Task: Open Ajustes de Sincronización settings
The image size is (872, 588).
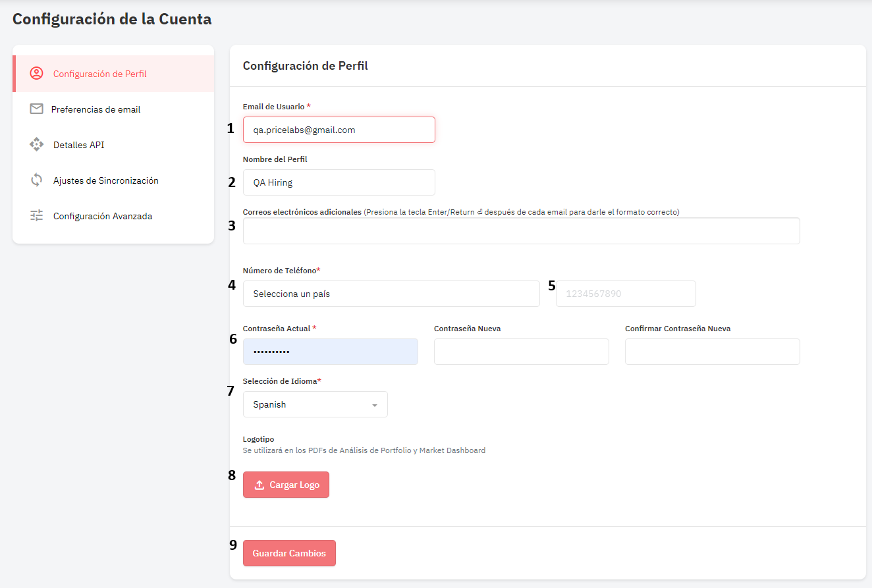Action: 105,180
